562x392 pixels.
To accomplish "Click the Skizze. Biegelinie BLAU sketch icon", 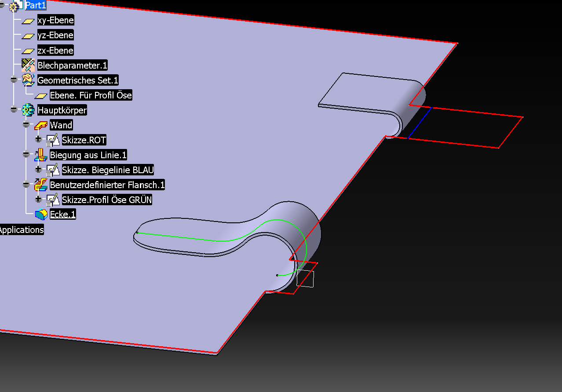I will 53,170.
